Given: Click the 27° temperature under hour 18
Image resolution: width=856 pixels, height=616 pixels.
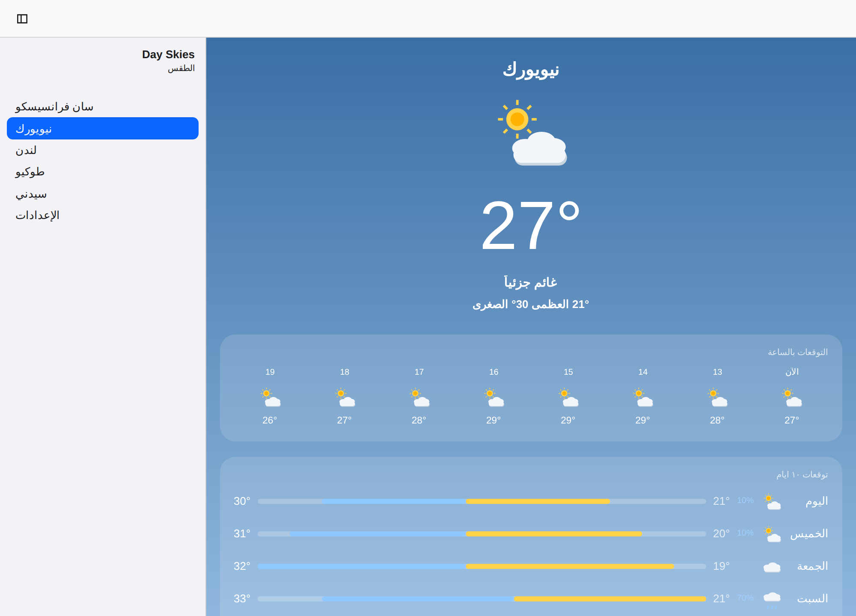Looking at the screenshot, I should 345,421.
